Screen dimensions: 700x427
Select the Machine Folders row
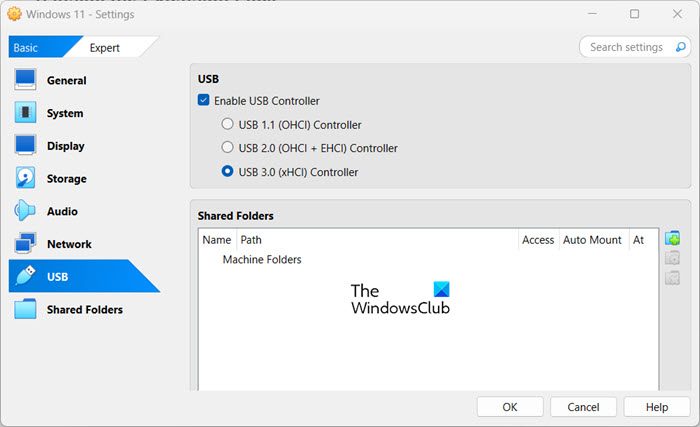[429, 260]
